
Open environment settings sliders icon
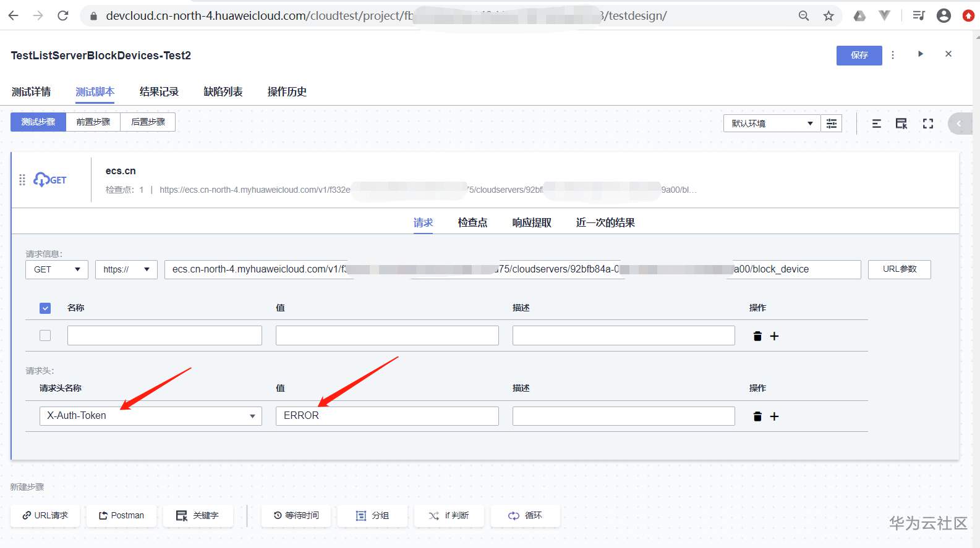pyautogui.click(x=832, y=124)
